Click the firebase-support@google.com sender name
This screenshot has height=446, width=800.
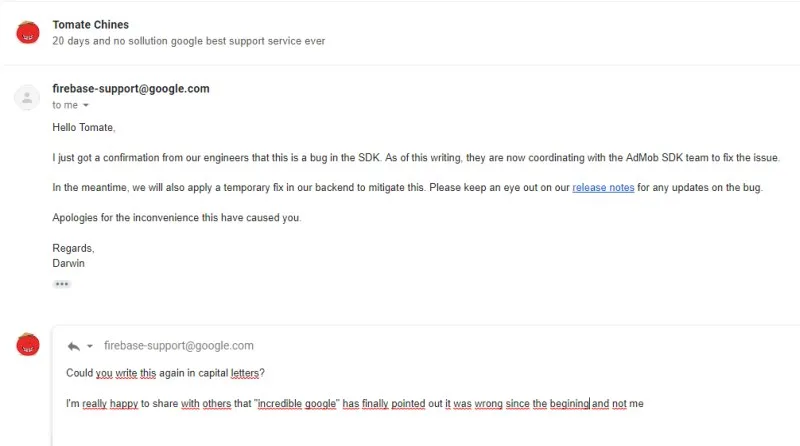tap(131, 88)
